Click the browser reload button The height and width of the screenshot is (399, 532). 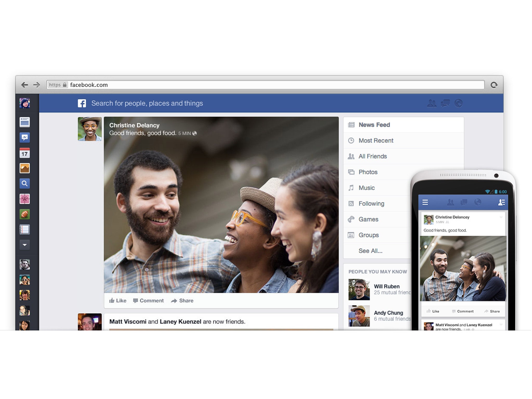click(x=494, y=85)
